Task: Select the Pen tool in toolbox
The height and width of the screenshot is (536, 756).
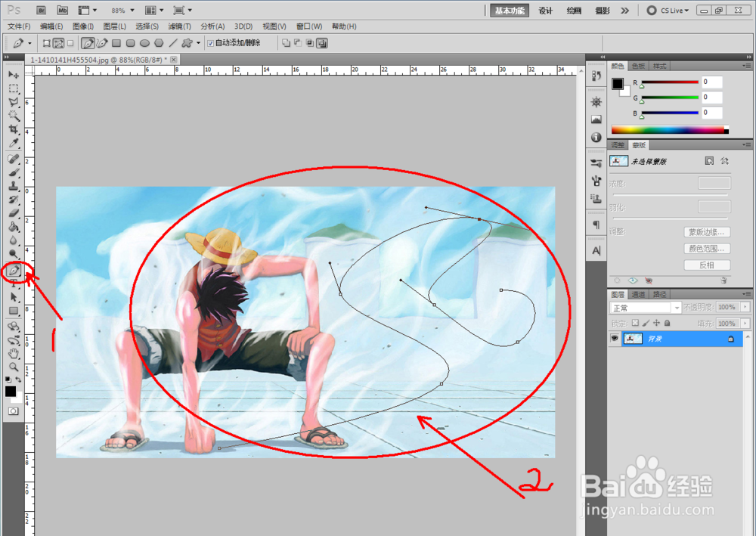Action: [x=14, y=271]
